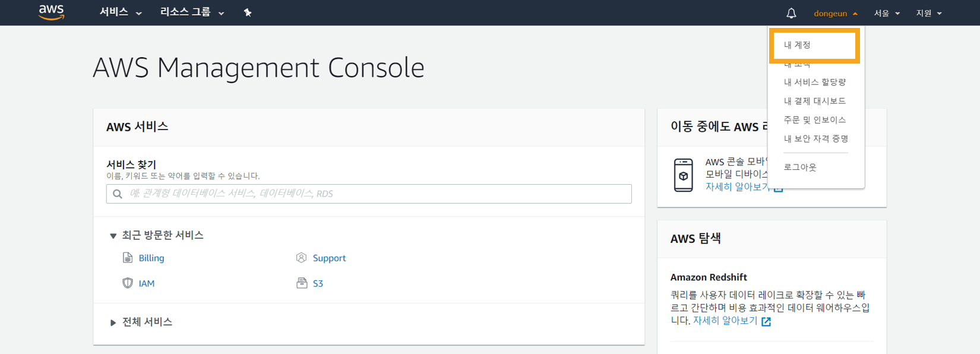Image resolution: width=980 pixels, height=354 pixels.
Task: Follow the Amazon Redshift 자세히 알아보기 link
Action: click(x=725, y=321)
